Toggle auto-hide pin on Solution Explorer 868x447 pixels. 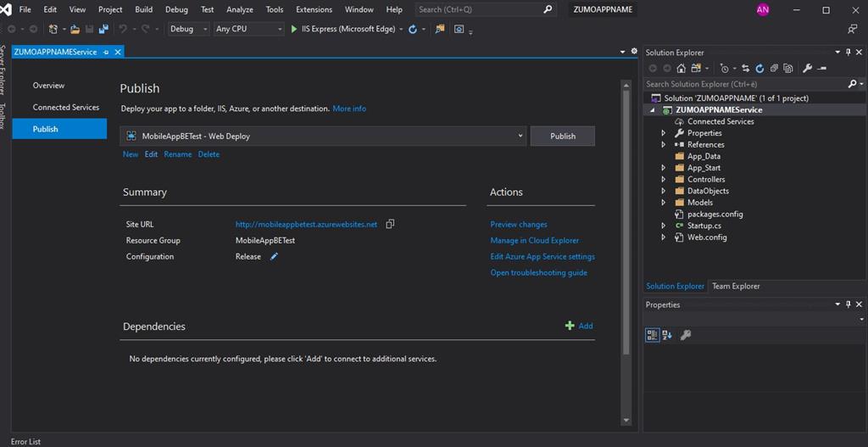pos(848,52)
